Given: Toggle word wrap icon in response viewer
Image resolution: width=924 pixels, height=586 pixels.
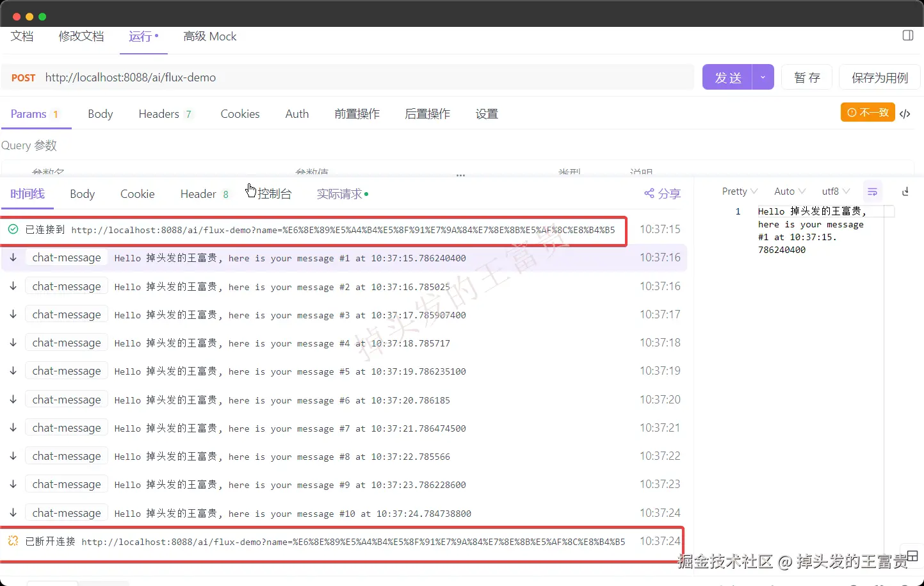Looking at the screenshot, I should click(x=872, y=191).
